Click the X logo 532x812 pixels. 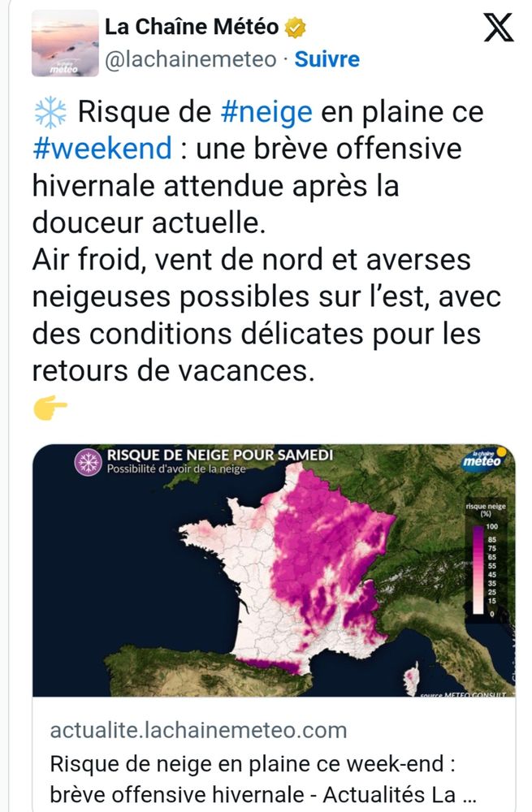click(x=498, y=29)
